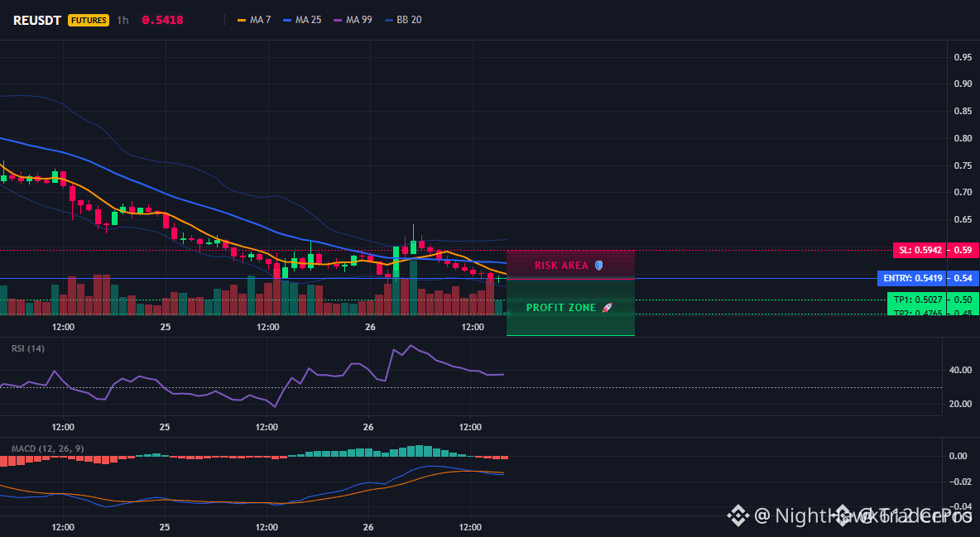
Task: Click the REUSDT symbol name
Action: pos(37,20)
